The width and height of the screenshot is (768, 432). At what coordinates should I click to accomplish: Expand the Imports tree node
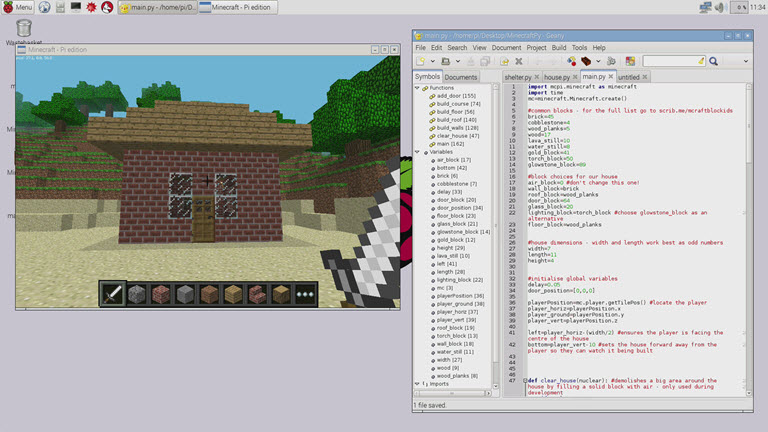point(418,383)
